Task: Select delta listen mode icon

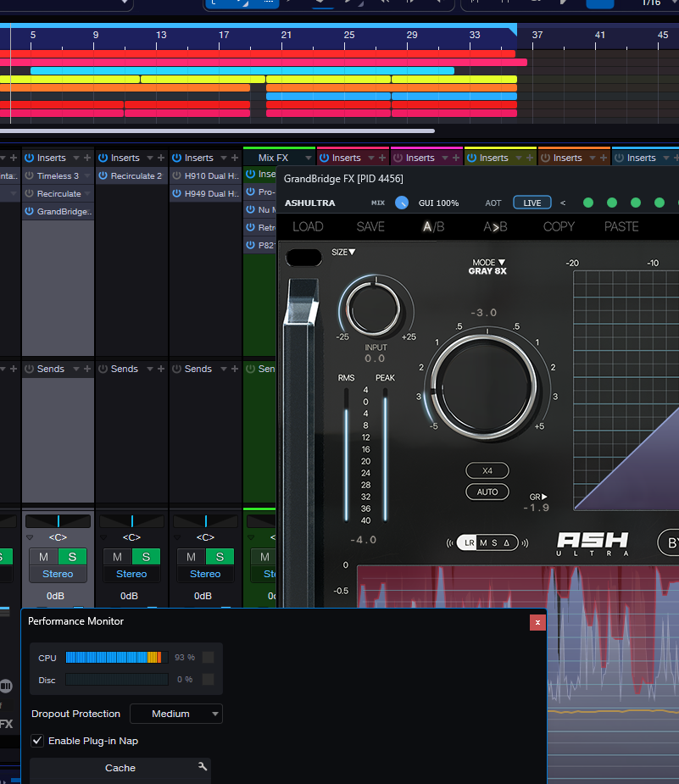Action: tap(507, 543)
